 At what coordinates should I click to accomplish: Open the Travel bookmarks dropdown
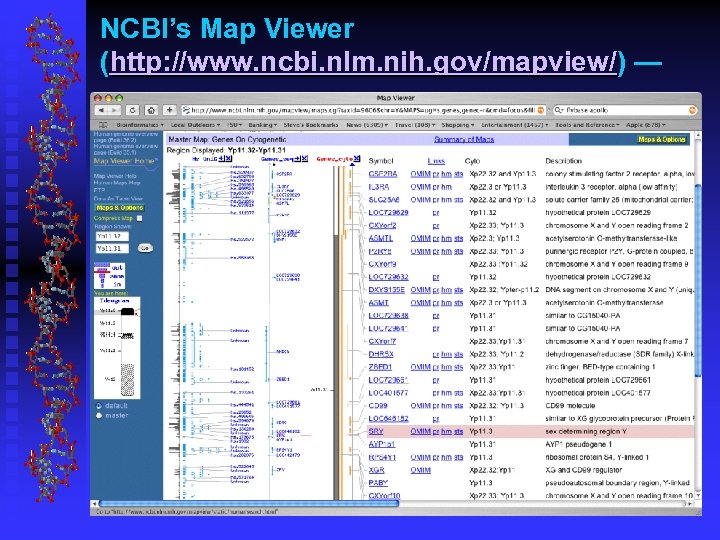coord(415,125)
